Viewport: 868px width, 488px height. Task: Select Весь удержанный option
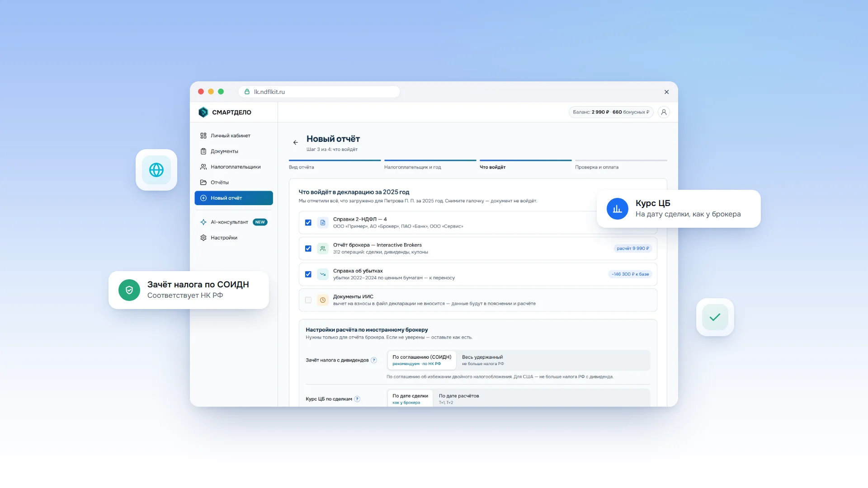point(483,360)
